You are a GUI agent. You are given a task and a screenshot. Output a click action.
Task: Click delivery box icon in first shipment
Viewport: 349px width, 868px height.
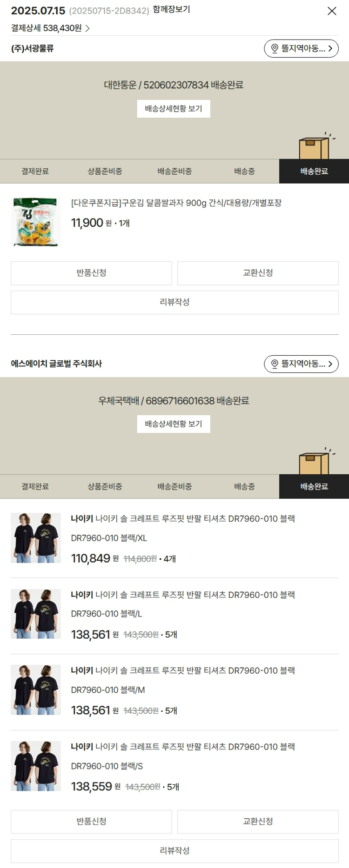(x=315, y=146)
